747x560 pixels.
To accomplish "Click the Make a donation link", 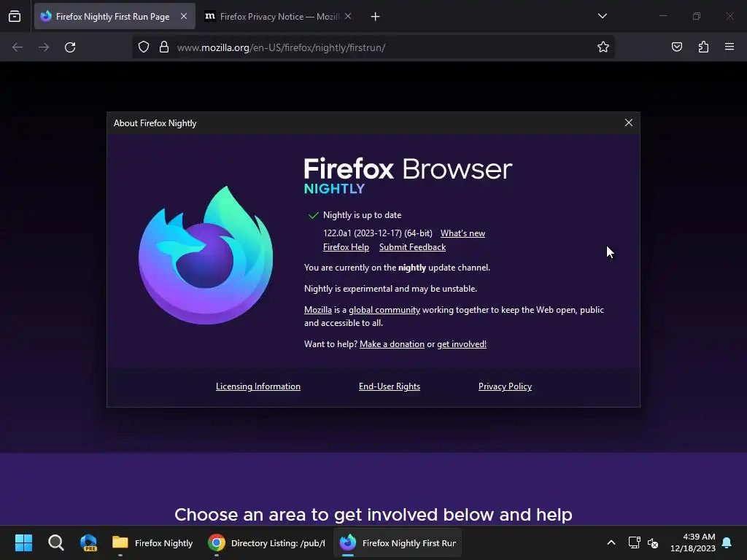I will coord(392,344).
